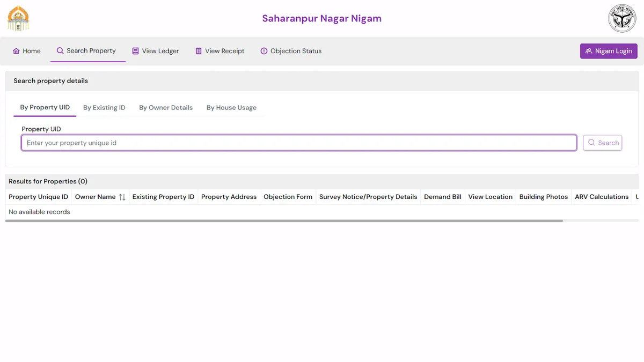
Task: Open the By House Usage tab
Action: (x=231, y=108)
